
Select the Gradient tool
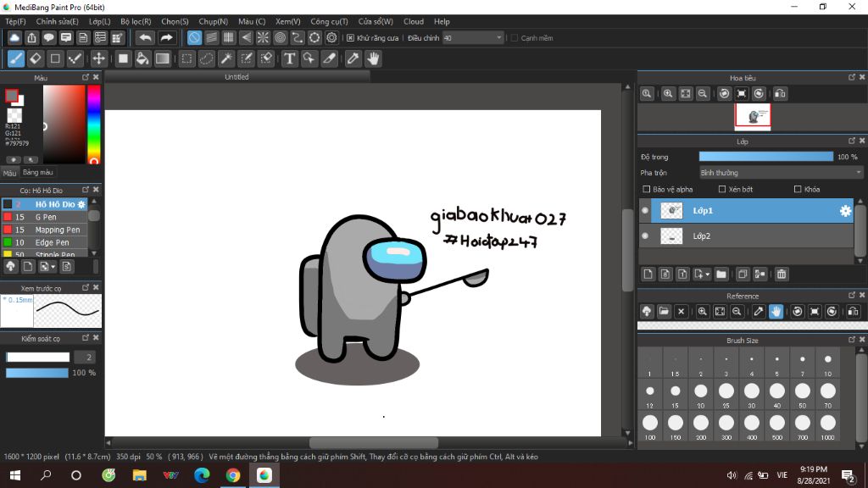[x=162, y=58]
